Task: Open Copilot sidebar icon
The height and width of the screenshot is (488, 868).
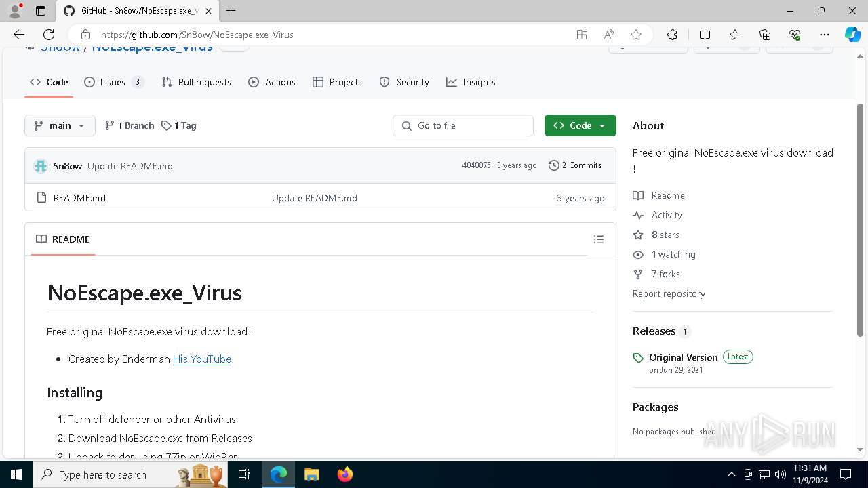Action: point(852,35)
